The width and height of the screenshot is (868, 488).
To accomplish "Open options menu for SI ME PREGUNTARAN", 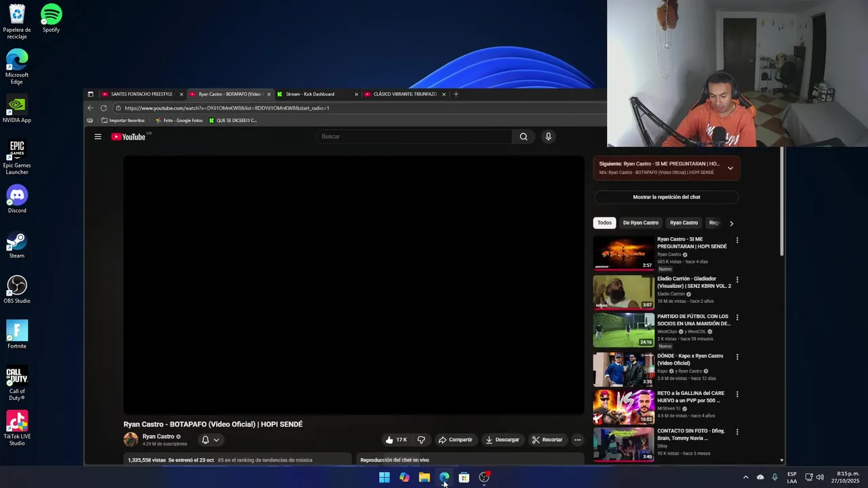I will (x=737, y=241).
